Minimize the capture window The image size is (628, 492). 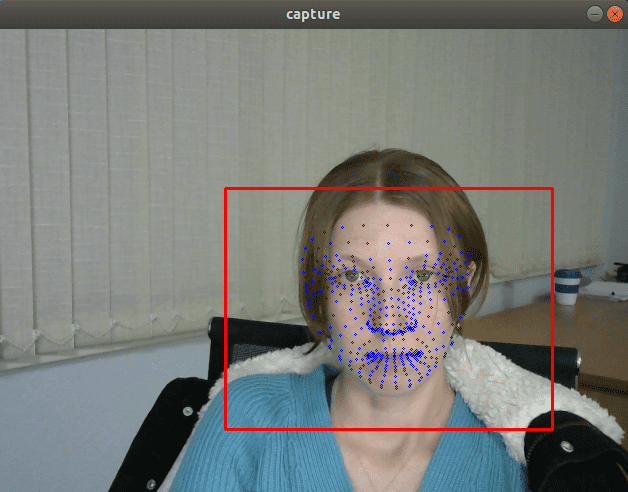point(594,14)
